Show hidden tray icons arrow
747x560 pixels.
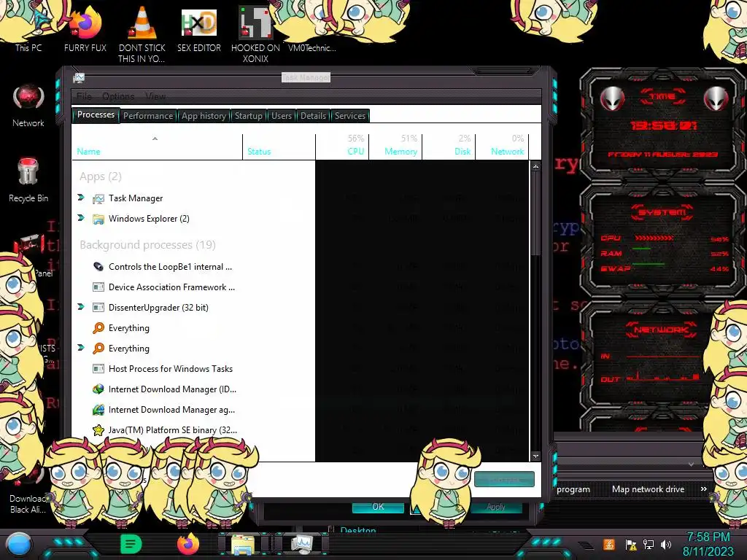(586, 545)
